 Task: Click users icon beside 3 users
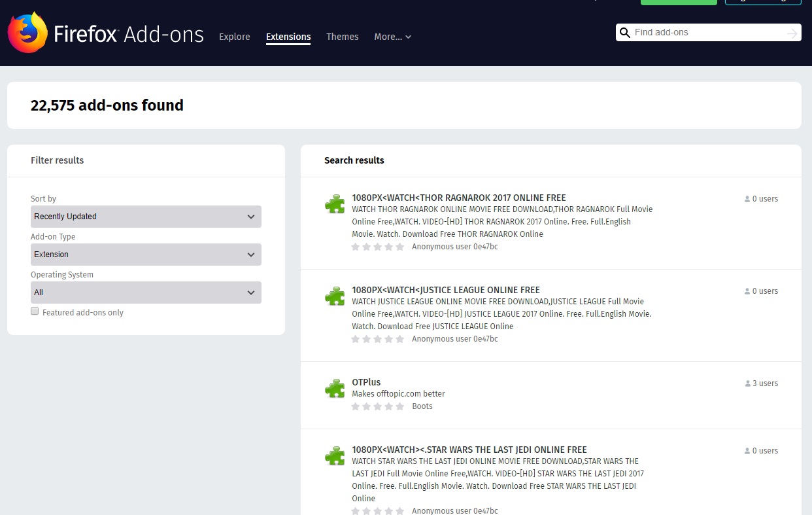point(747,383)
